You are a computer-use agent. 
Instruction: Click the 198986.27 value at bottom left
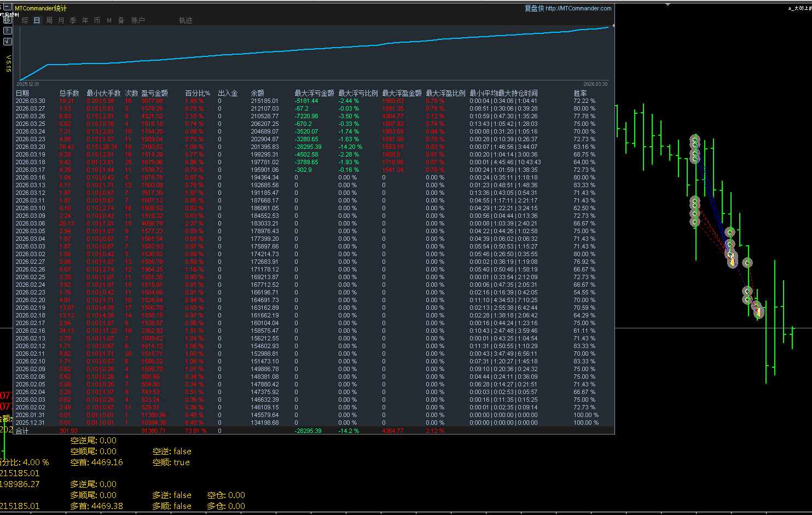pos(20,484)
